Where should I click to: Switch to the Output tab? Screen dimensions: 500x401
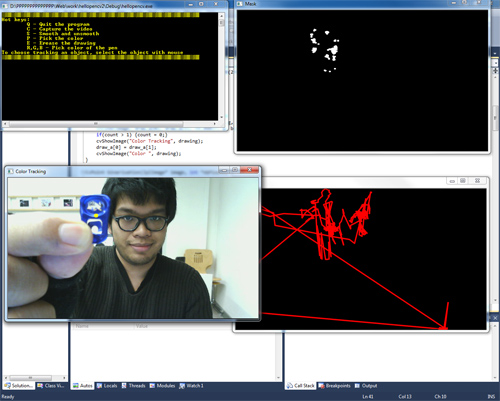point(366,386)
